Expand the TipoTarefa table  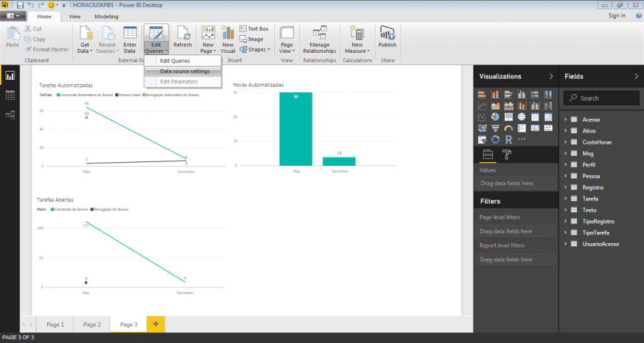(565, 232)
